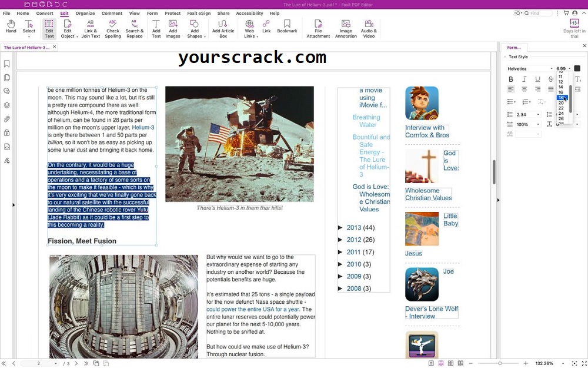Open the Attachments sidebar panel
The image size is (588, 368).
pyautogui.click(x=6, y=119)
